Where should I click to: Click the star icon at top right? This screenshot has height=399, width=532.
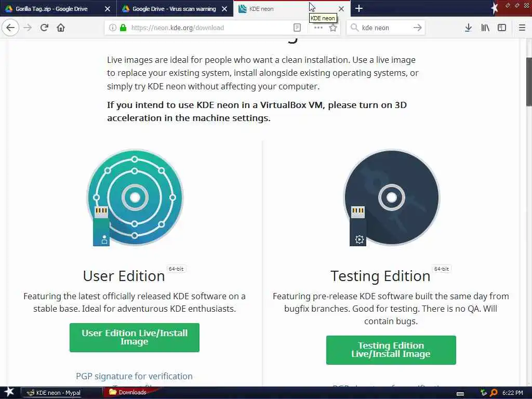495,8
